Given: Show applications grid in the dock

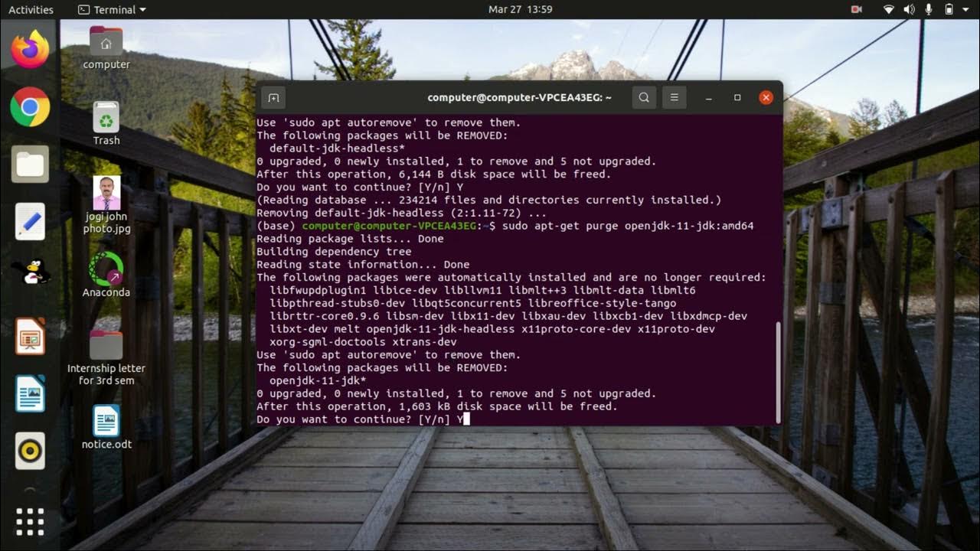Looking at the screenshot, I should coord(30,521).
